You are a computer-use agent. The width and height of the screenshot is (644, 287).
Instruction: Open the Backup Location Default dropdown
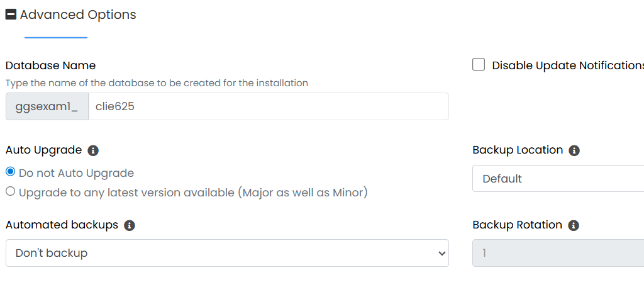pyautogui.click(x=557, y=179)
